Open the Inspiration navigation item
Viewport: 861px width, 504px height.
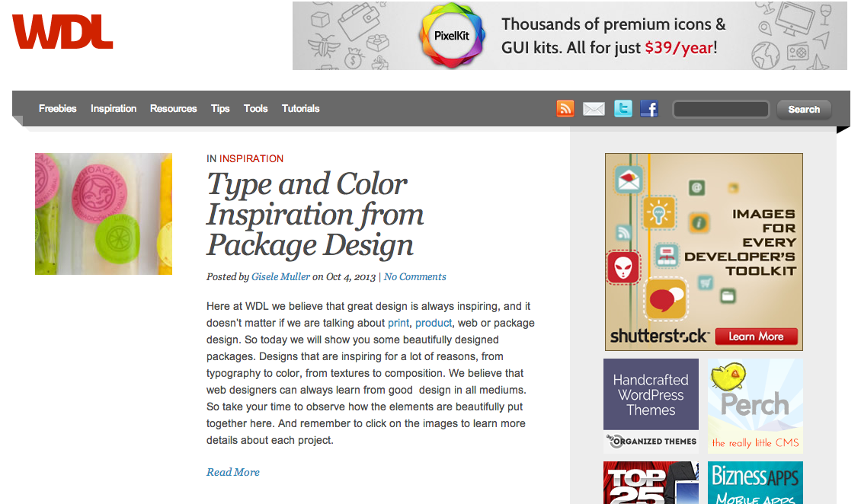113,108
